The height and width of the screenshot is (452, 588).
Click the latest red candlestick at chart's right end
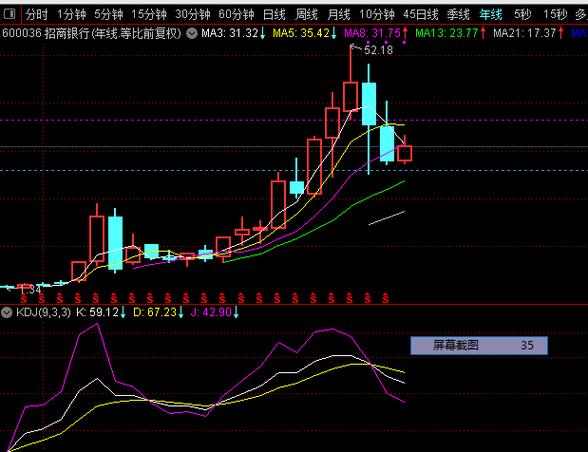[x=405, y=153]
